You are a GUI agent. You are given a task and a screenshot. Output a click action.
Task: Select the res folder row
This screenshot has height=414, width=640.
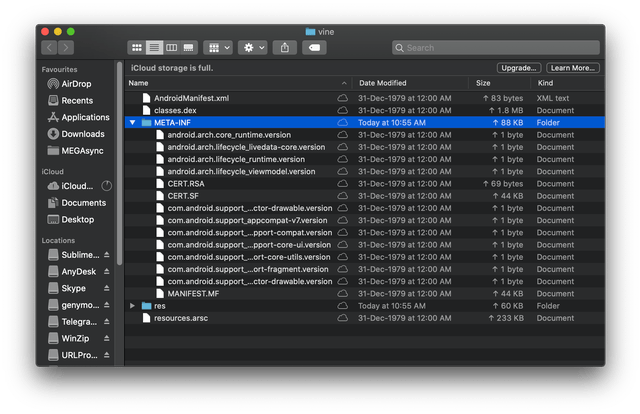(x=365, y=306)
